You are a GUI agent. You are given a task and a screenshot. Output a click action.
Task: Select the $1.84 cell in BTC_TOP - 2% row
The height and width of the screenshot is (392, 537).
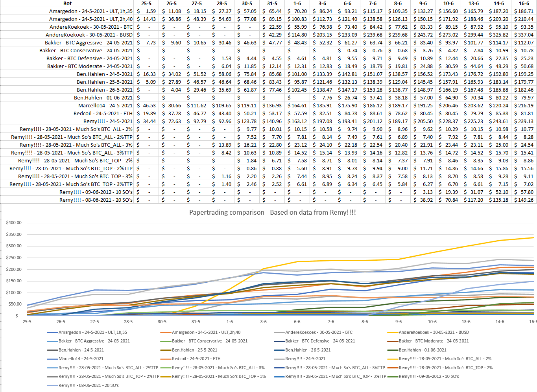(x=247, y=161)
